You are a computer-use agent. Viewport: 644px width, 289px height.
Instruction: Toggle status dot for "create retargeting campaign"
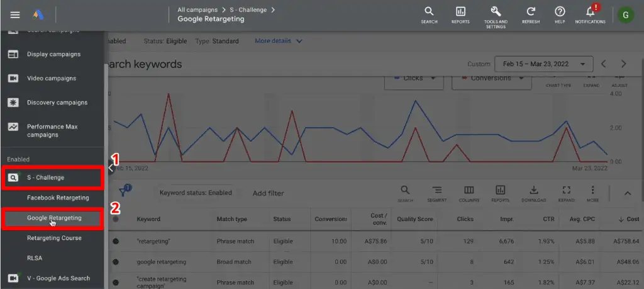coord(116,283)
